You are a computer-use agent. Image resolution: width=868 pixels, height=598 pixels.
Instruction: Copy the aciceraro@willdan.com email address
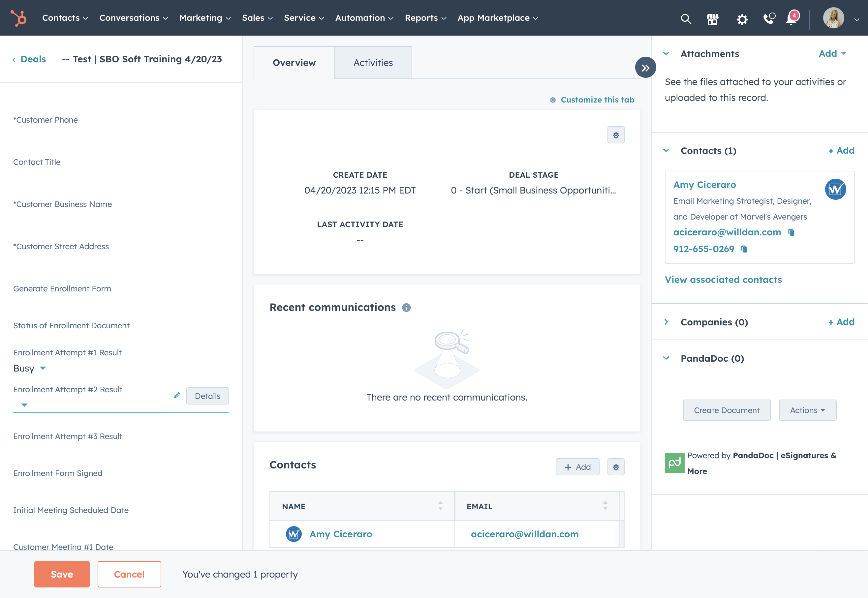coord(791,232)
